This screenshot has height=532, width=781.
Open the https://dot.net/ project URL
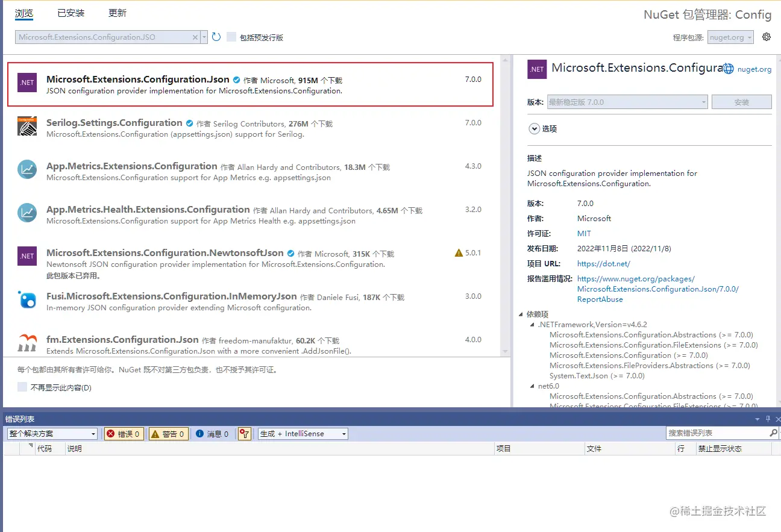[603, 263]
